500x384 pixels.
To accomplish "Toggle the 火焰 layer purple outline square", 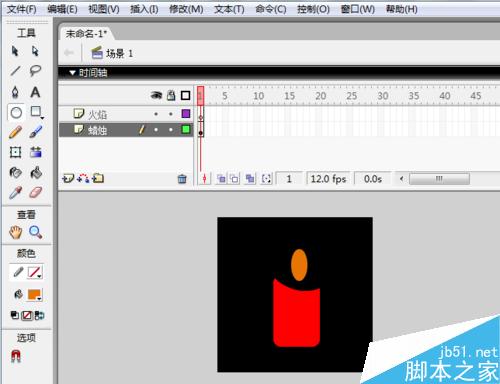I will pos(186,114).
